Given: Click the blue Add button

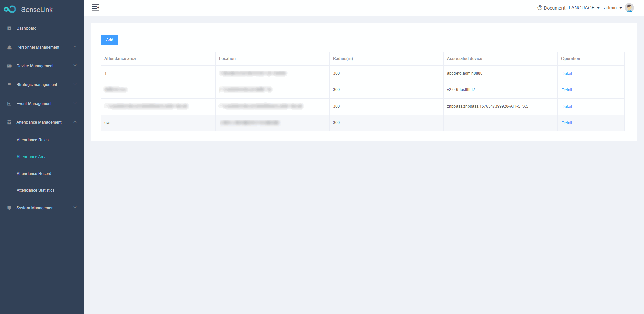Looking at the screenshot, I should (x=109, y=40).
